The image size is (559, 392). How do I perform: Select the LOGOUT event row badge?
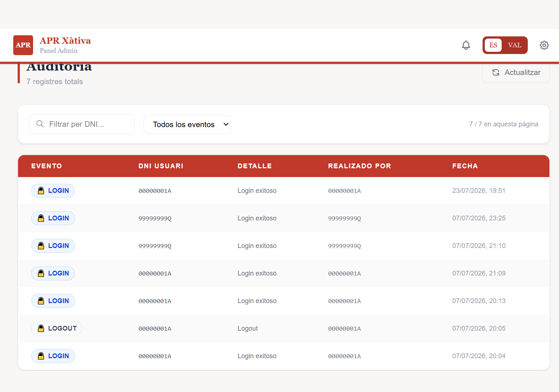(x=57, y=328)
